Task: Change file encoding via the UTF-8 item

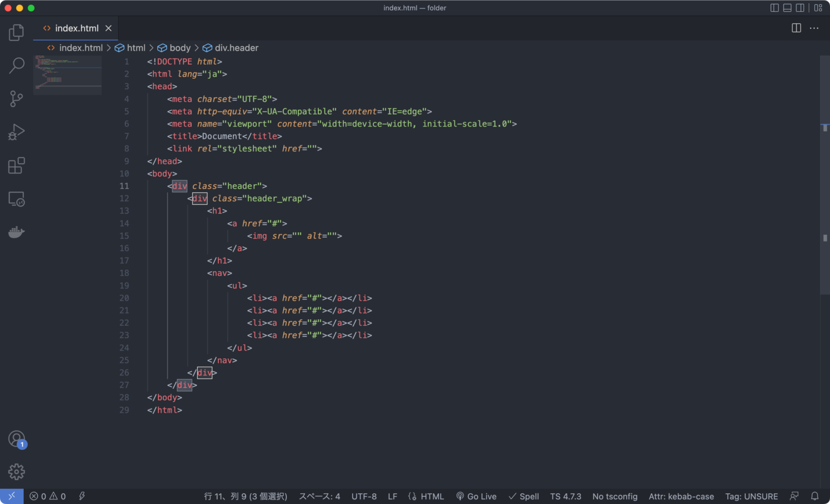Action: tap(364, 496)
